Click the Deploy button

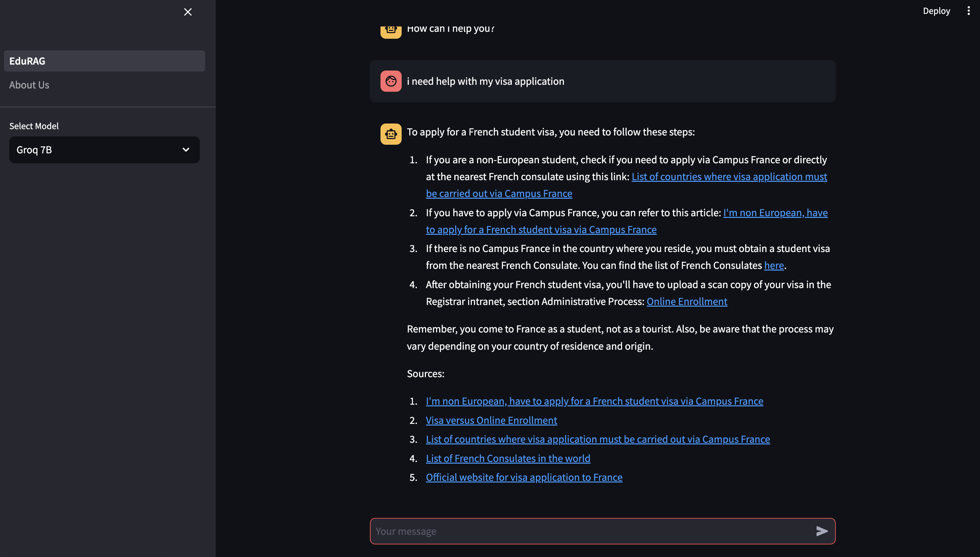tap(936, 11)
